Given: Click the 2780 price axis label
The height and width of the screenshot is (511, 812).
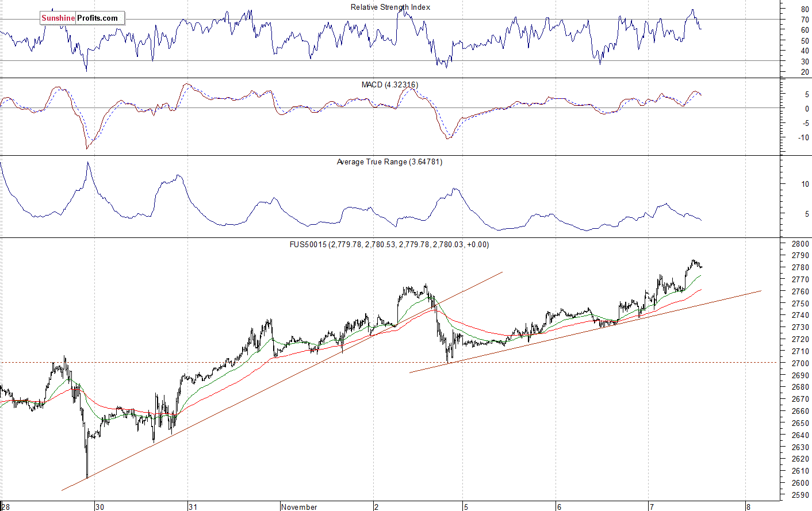Looking at the screenshot, I should click(800, 267).
